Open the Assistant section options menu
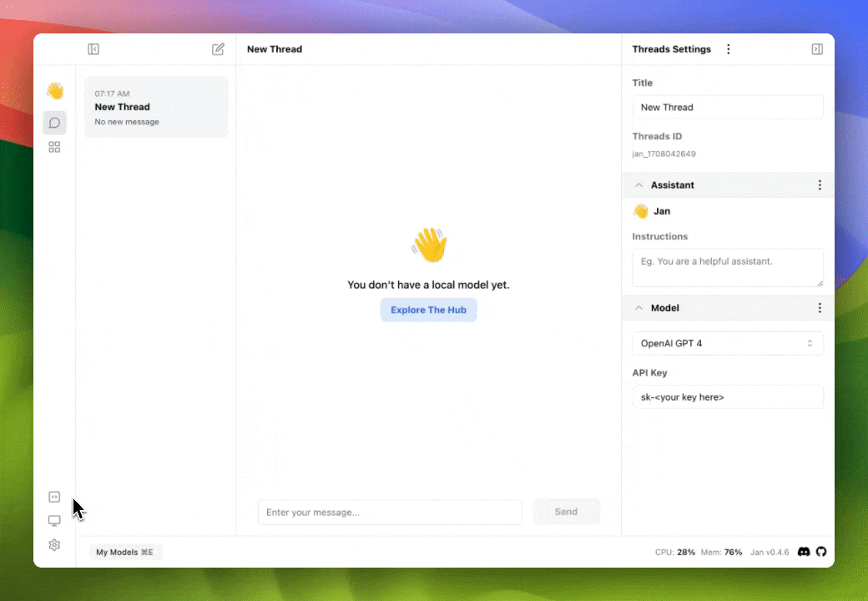868x601 pixels. pos(820,184)
